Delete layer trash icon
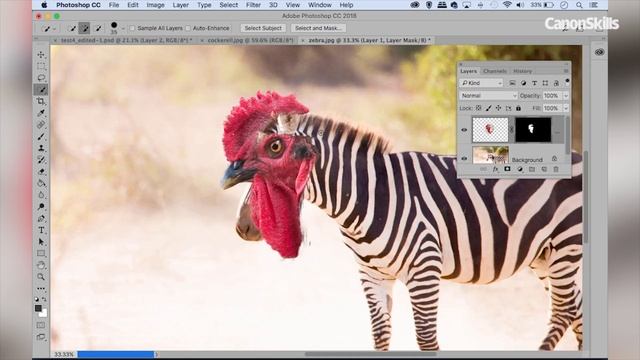 (x=556, y=169)
